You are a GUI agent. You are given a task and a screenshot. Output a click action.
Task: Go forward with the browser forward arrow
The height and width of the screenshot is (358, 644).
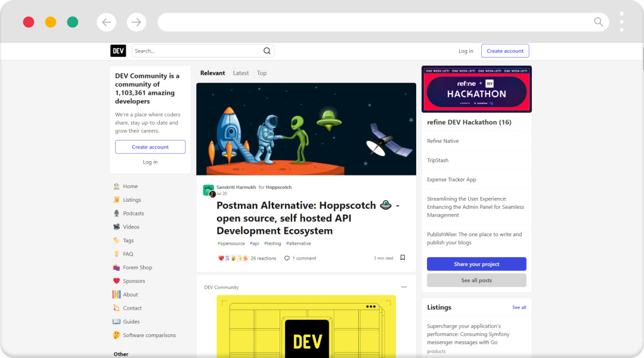[x=137, y=22]
